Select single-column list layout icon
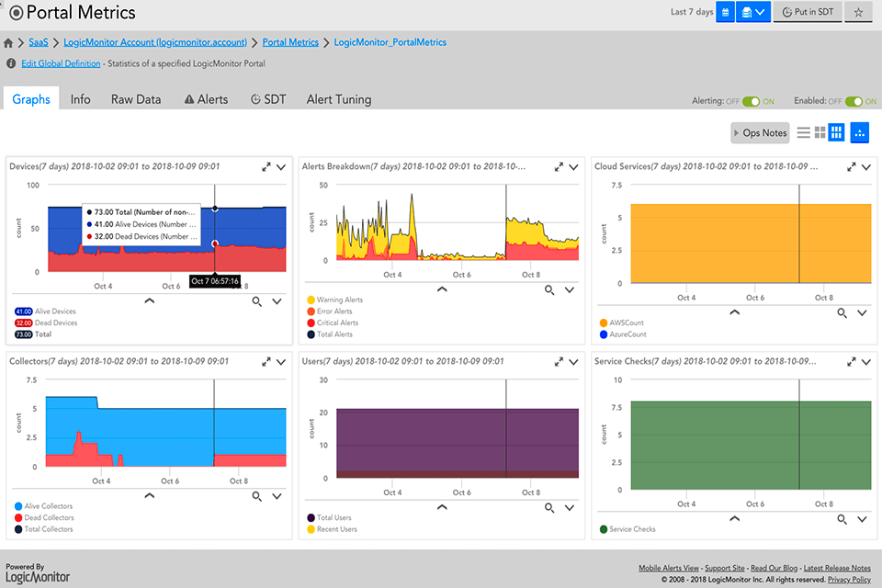The image size is (882, 588). click(804, 133)
